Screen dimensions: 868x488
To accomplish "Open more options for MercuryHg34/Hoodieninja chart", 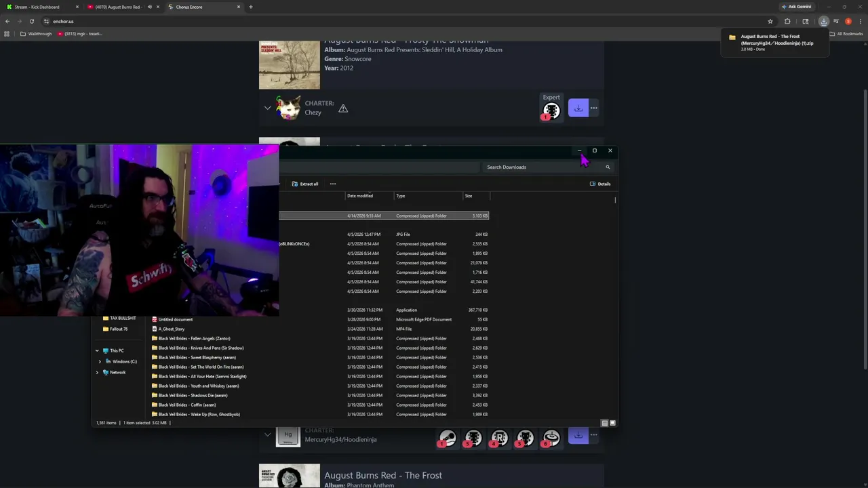I will click(x=594, y=435).
